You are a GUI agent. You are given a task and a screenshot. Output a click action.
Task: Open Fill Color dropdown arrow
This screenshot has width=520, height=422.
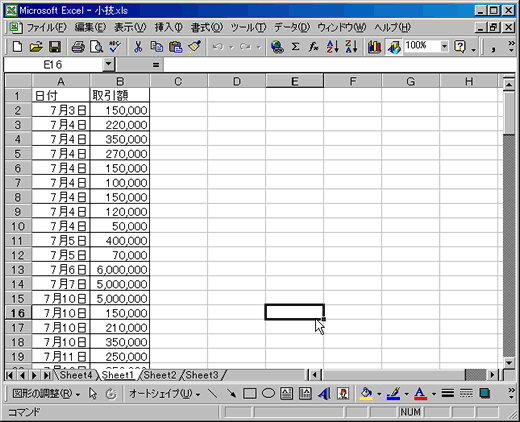[379, 394]
